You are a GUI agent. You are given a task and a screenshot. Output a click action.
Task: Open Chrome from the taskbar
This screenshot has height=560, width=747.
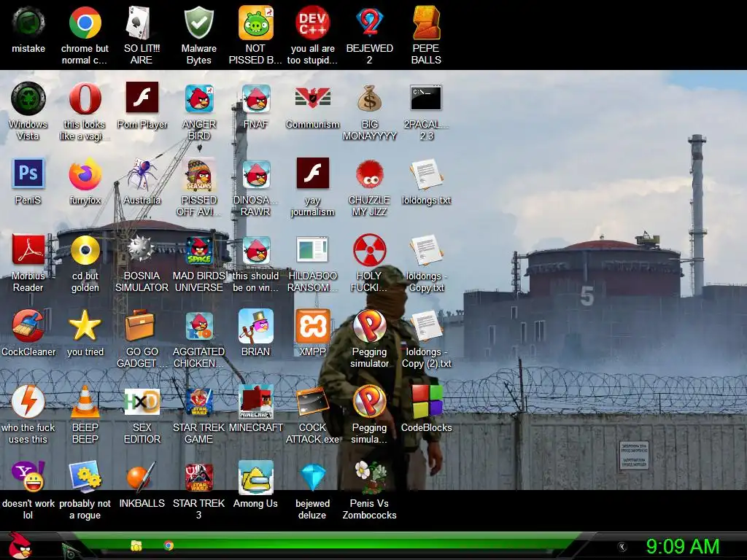point(169,545)
